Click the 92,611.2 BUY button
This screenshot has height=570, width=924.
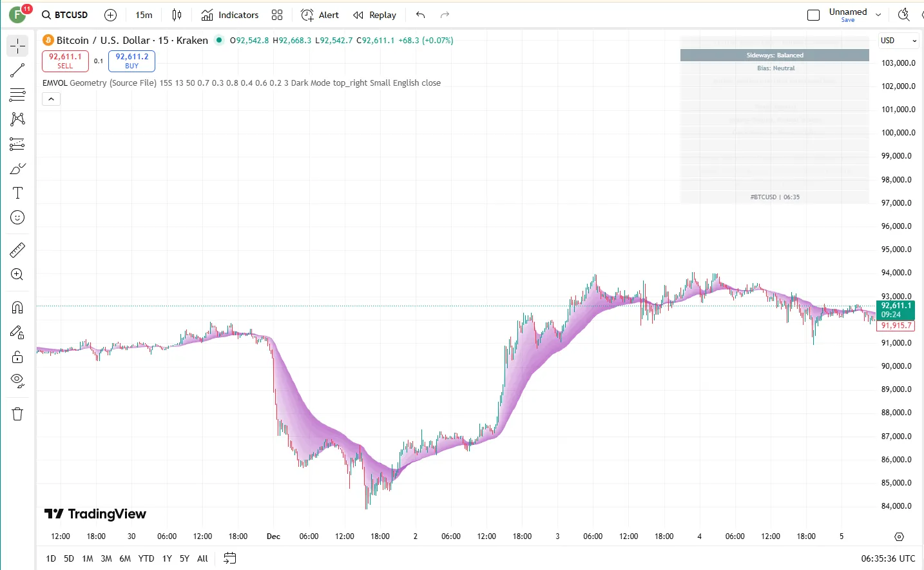pos(131,61)
